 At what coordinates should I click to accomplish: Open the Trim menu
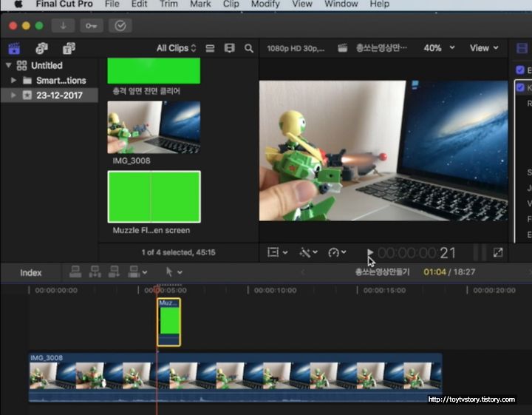[x=168, y=4]
